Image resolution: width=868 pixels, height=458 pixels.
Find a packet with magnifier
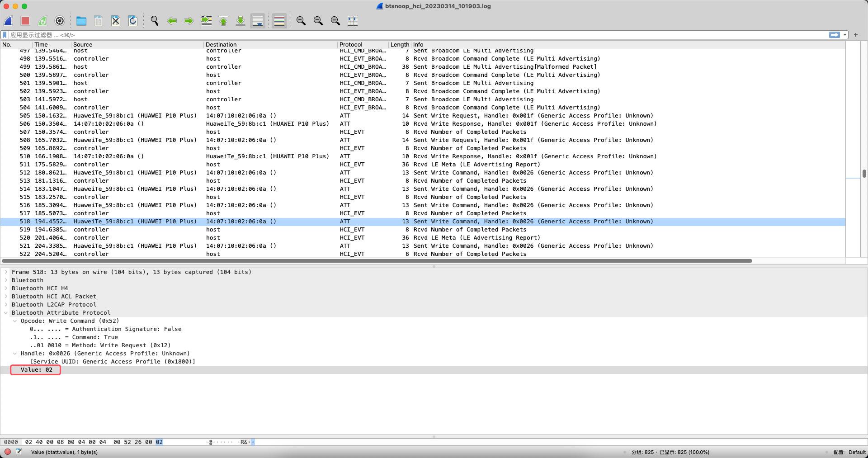[x=155, y=21]
